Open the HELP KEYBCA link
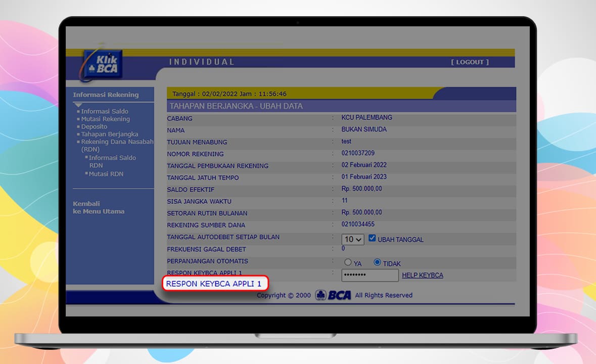 (x=422, y=276)
